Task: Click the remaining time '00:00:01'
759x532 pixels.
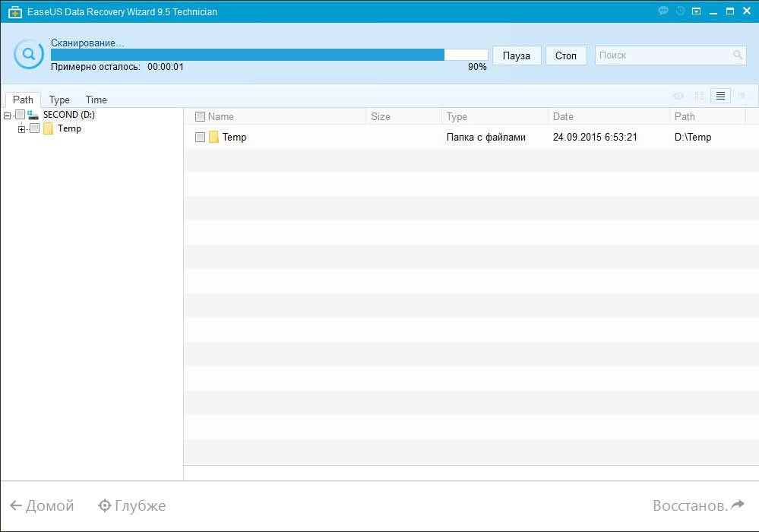Action: tap(166, 67)
